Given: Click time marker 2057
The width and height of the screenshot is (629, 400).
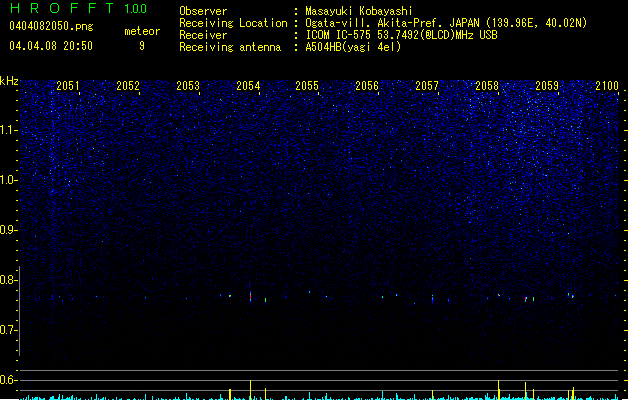Looking at the screenshot, I should [x=427, y=86].
